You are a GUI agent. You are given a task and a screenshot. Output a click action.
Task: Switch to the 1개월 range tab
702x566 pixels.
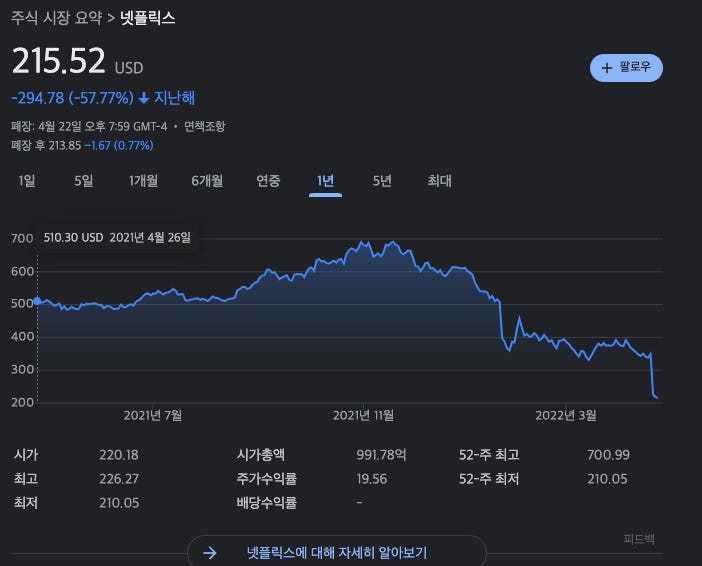click(x=143, y=181)
